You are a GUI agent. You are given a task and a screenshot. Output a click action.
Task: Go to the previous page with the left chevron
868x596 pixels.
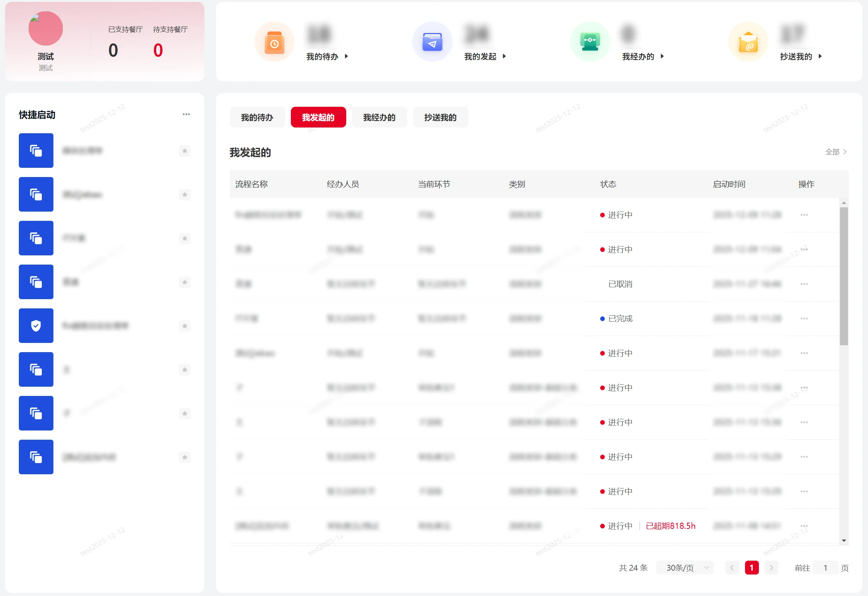point(732,568)
